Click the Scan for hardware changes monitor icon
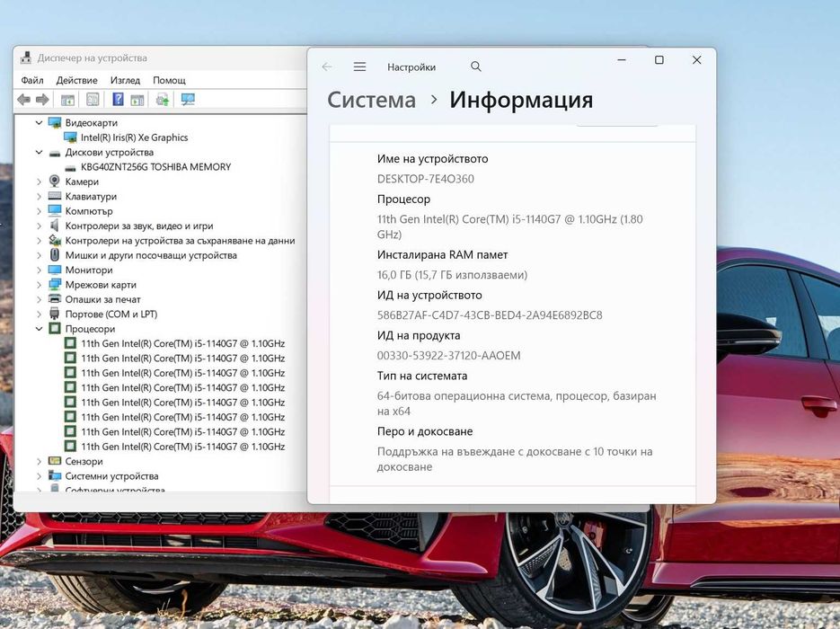Image resolution: width=840 pixels, height=629 pixels. point(188,99)
